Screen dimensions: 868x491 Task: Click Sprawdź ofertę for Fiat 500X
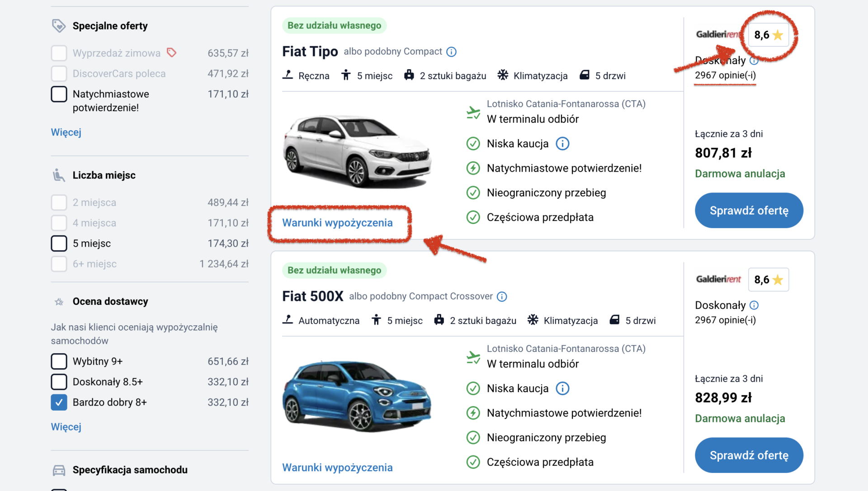(x=749, y=455)
